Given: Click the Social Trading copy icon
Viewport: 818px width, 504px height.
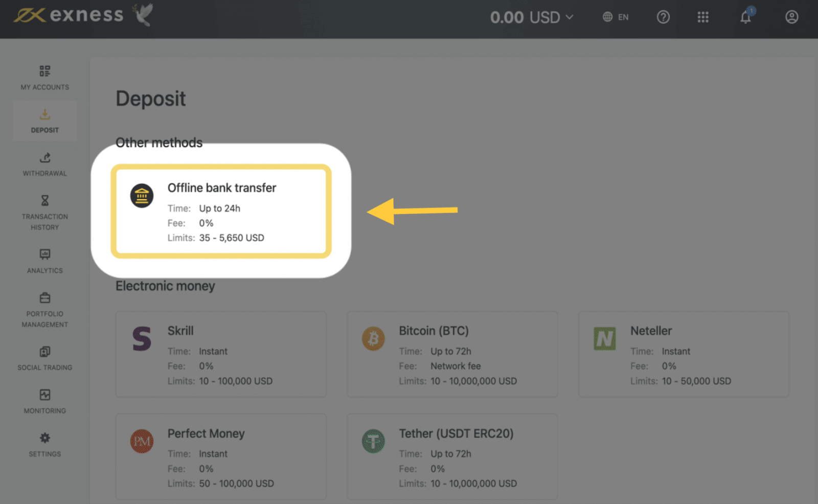Looking at the screenshot, I should tap(45, 351).
